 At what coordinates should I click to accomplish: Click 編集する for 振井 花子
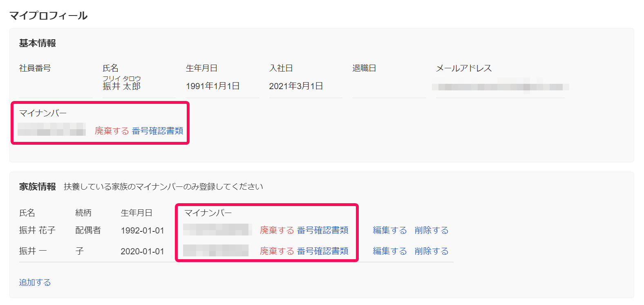pos(389,230)
